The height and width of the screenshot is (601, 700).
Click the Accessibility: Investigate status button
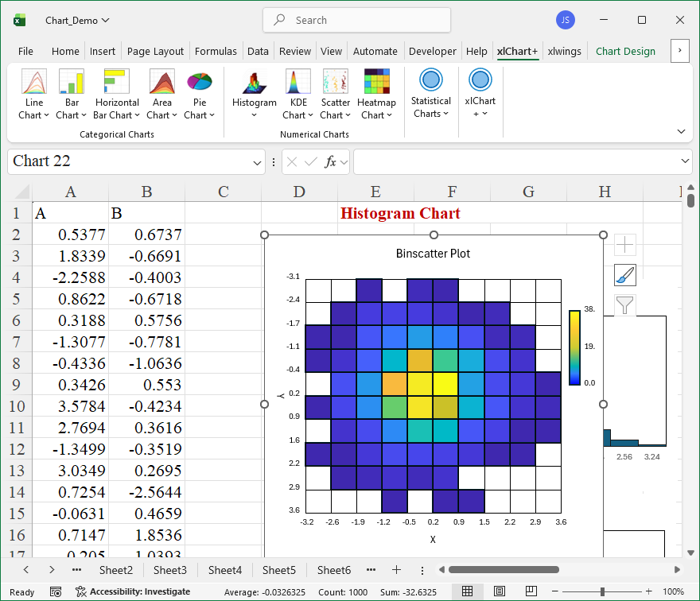click(132, 591)
